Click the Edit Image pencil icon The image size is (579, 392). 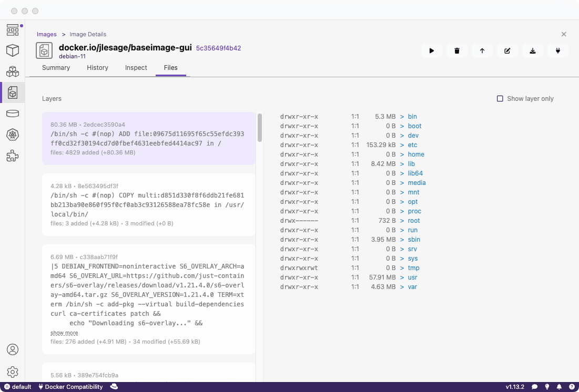[507, 51]
